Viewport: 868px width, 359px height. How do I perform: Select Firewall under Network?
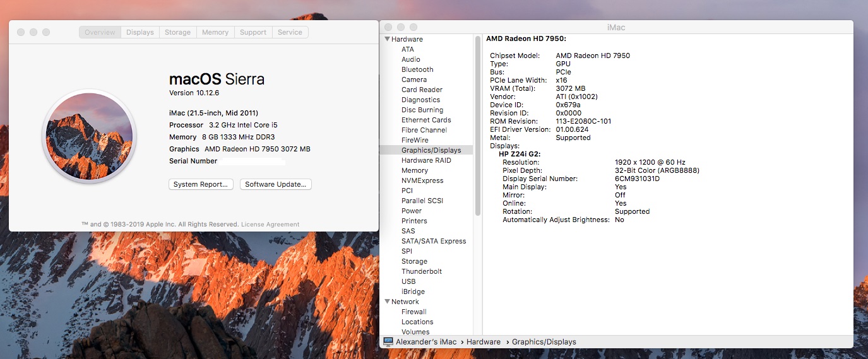click(x=414, y=312)
